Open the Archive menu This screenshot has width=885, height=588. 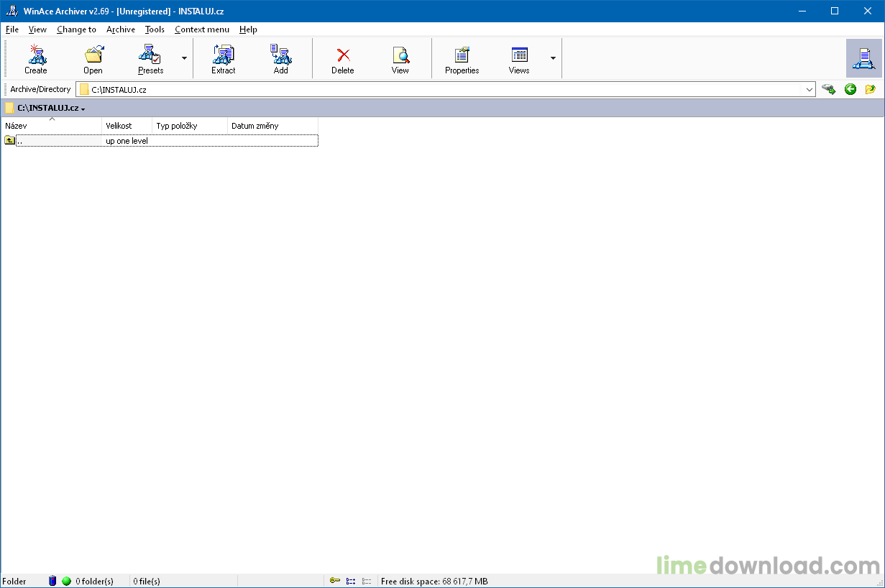[x=121, y=29]
